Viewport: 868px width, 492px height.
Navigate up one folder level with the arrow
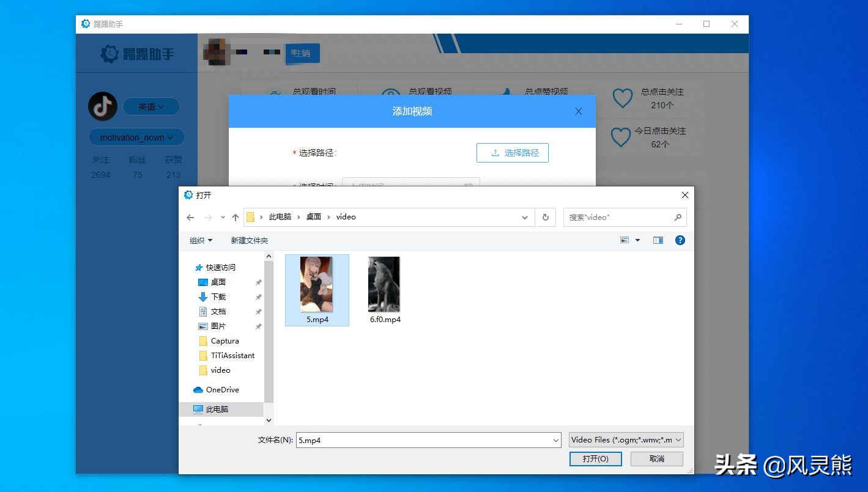pyautogui.click(x=236, y=217)
